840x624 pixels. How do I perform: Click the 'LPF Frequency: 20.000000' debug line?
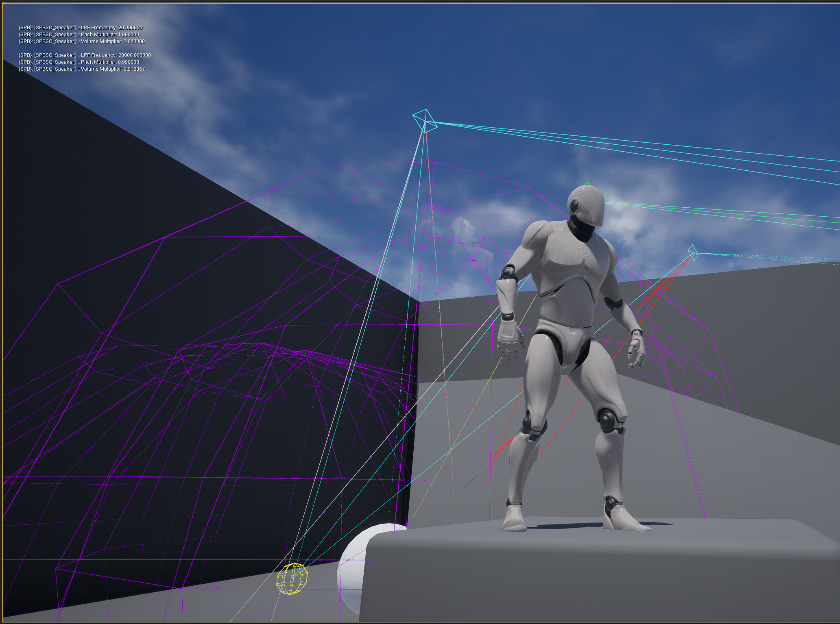click(x=81, y=27)
